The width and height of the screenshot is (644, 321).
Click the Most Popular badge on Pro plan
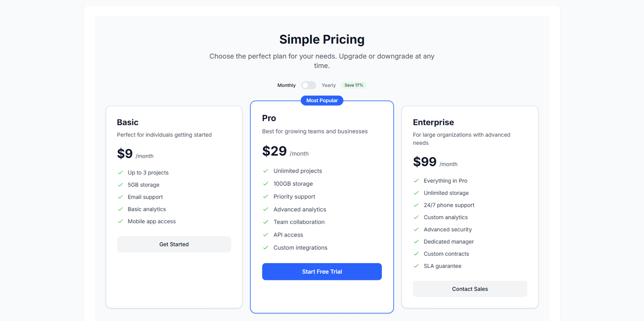(322, 100)
